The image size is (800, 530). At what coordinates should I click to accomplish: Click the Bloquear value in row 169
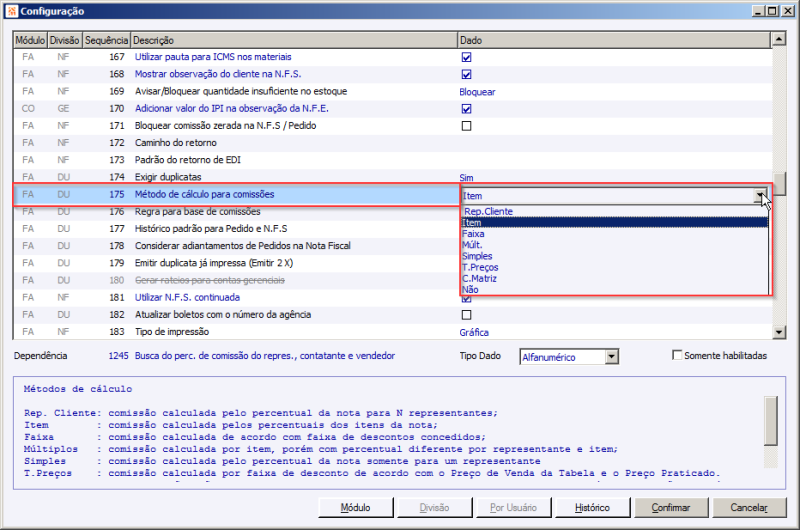coord(477,92)
